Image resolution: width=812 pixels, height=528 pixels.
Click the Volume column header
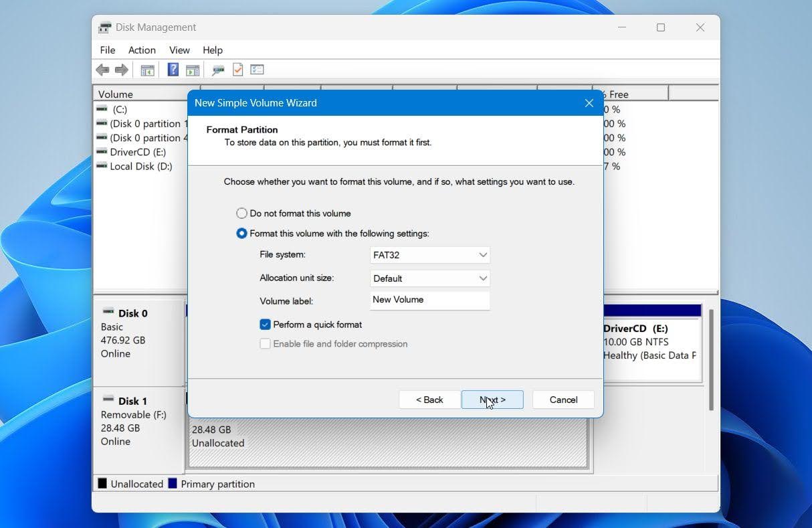(x=146, y=94)
